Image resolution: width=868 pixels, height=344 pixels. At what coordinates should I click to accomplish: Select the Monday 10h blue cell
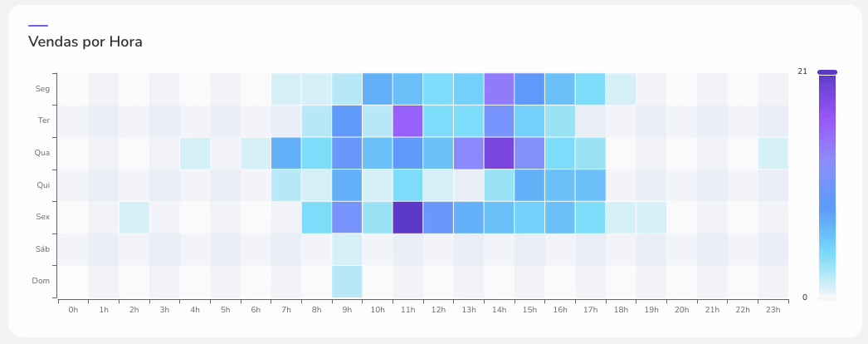(x=377, y=89)
